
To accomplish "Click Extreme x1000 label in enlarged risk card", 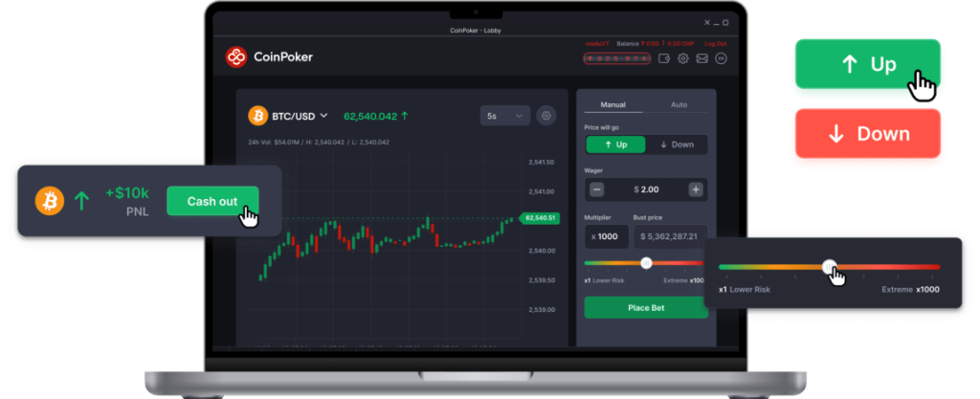I will [x=911, y=290].
